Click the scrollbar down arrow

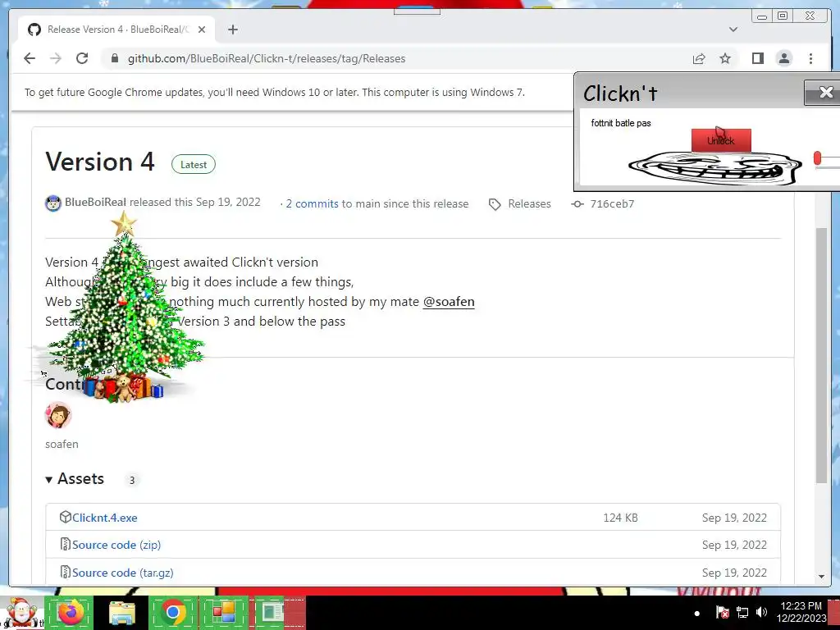point(821,577)
